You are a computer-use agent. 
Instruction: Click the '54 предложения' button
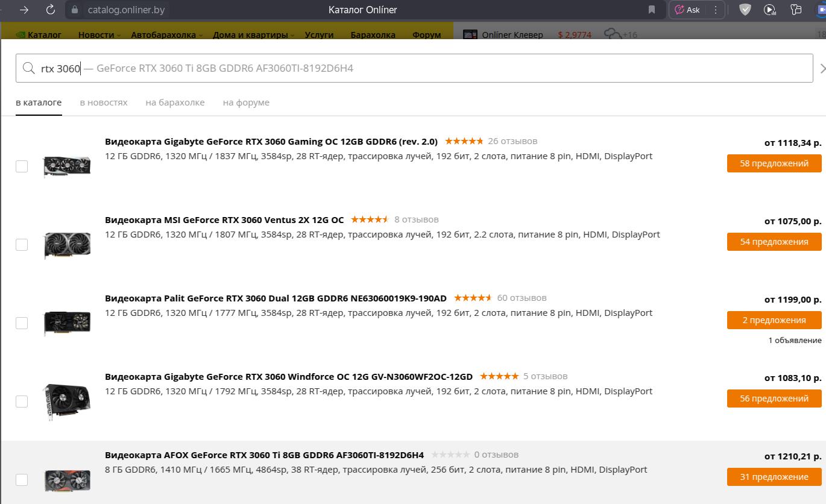[774, 242]
